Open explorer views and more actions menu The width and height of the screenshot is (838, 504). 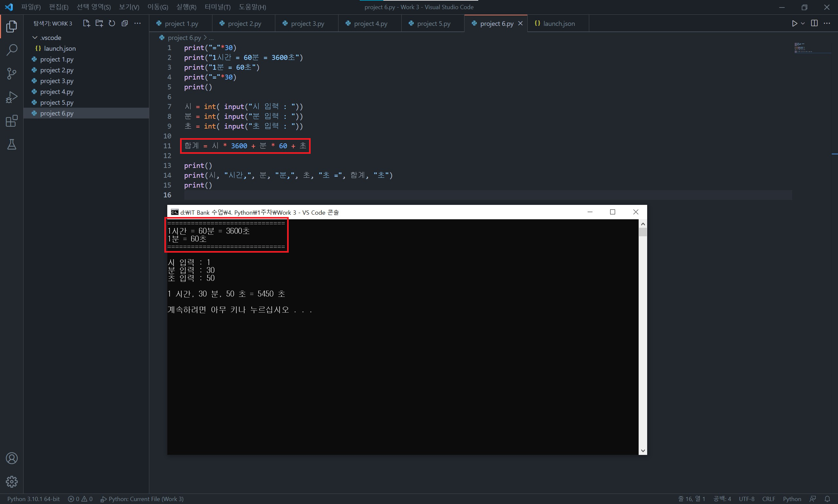tap(137, 24)
